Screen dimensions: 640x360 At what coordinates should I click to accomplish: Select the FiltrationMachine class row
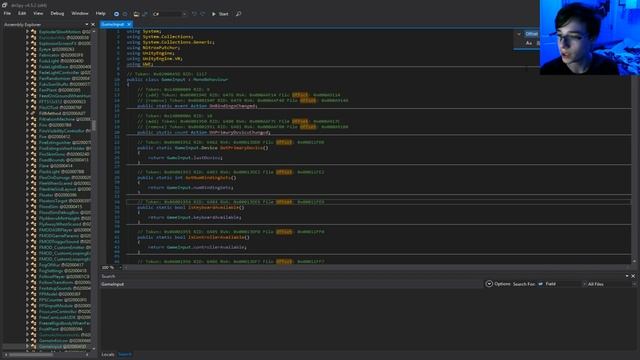coord(64,119)
